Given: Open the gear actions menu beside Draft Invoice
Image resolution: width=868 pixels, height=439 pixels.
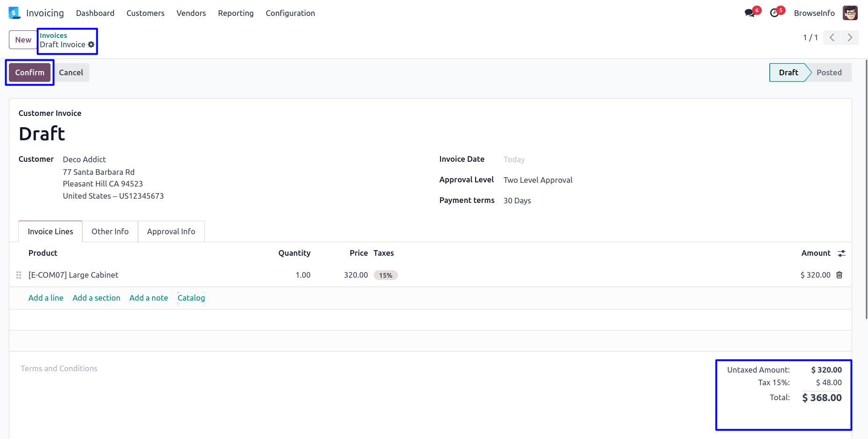Looking at the screenshot, I should tap(91, 44).
